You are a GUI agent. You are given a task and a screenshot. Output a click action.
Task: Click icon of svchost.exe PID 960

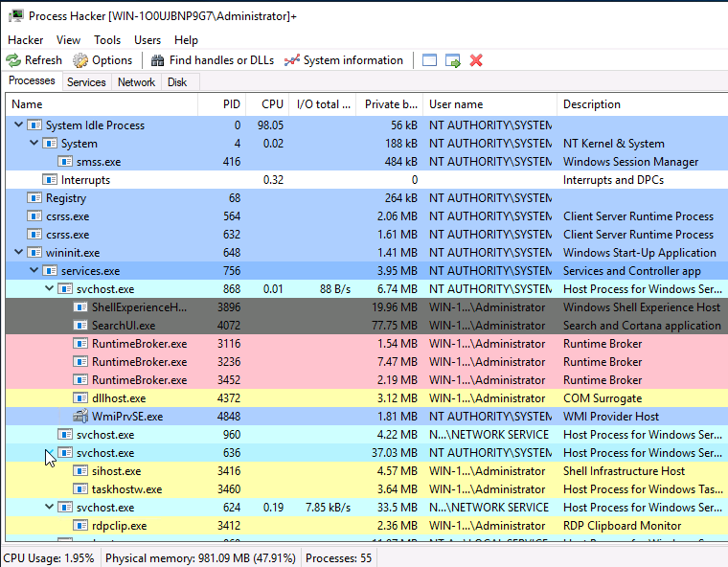click(65, 434)
